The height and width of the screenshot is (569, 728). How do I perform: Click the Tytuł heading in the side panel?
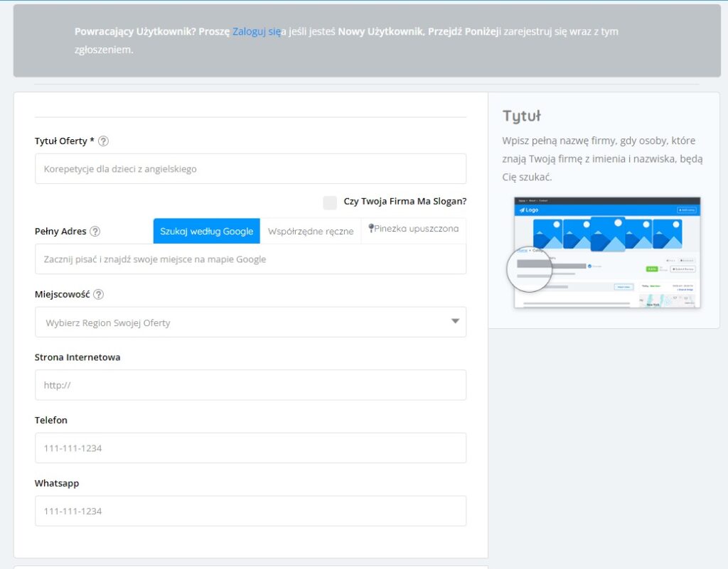[522, 116]
